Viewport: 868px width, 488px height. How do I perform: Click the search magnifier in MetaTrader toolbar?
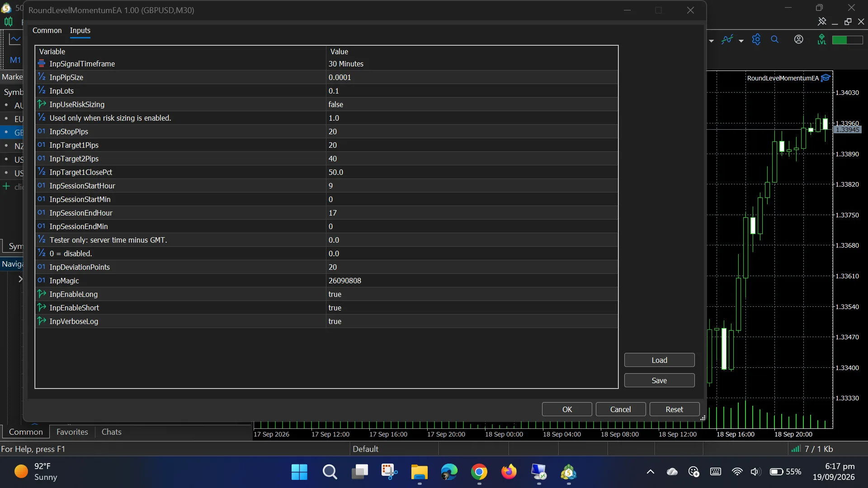pos(775,40)
